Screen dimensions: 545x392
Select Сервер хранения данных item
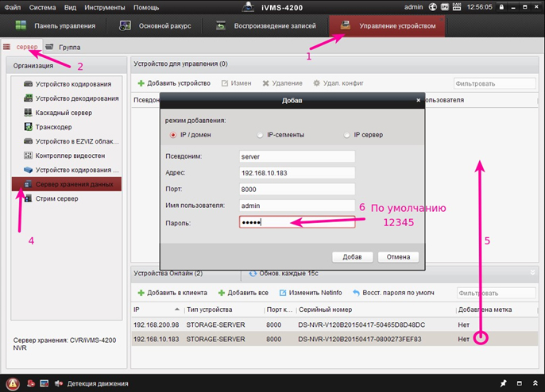67,184
